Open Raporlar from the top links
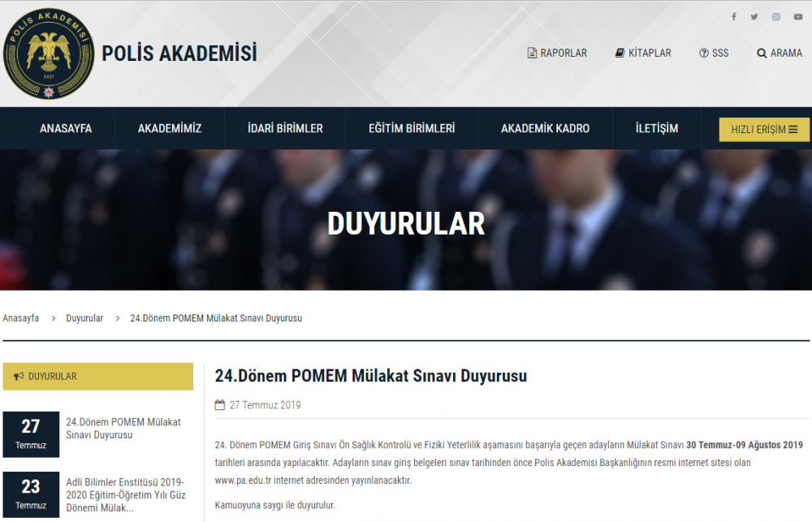This screenshot has width=812, height=522. 557,54
